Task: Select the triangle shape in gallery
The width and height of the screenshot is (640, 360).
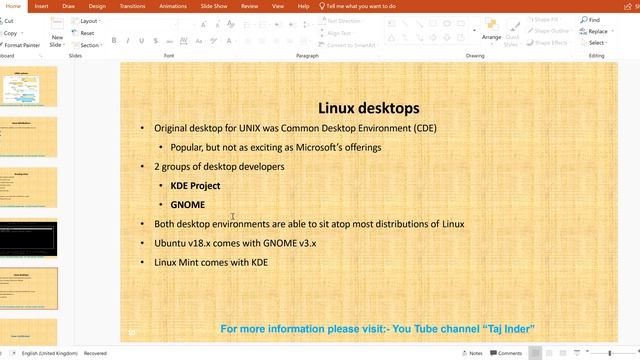Action: pyautogui.click(x=391, y=38)
